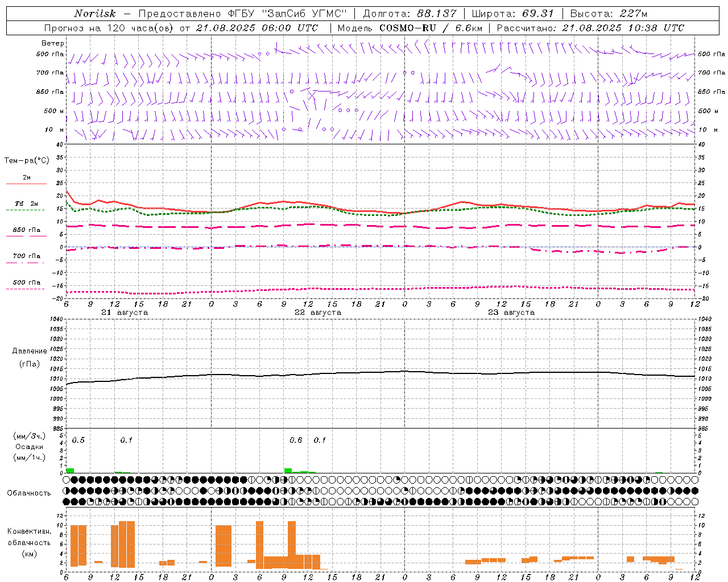Click the Осадки precipitation label
This screenshot has width=728, height=582.
point(30,447)
